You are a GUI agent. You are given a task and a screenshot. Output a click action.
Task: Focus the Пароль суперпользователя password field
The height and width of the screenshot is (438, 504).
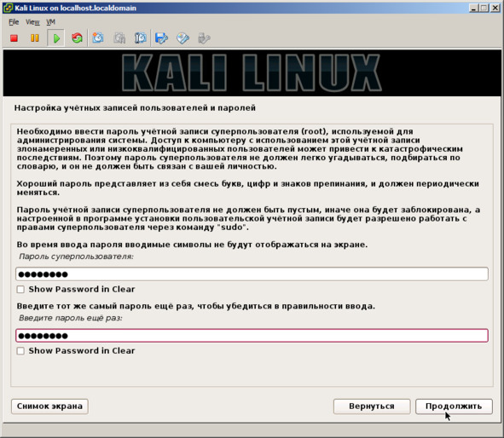[x=252, y=274]
